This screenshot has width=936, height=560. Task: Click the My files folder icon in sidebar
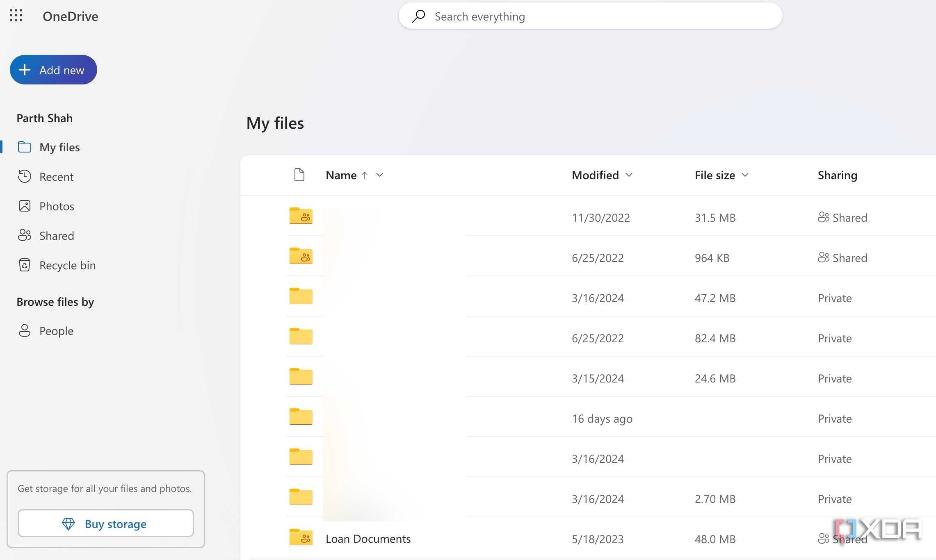(25, 147)
